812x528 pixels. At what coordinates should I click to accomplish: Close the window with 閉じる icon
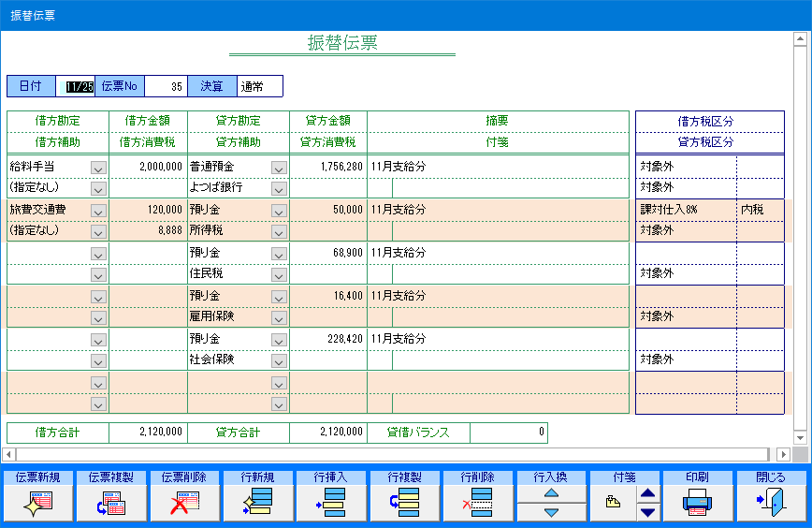[x=771, y=503]
